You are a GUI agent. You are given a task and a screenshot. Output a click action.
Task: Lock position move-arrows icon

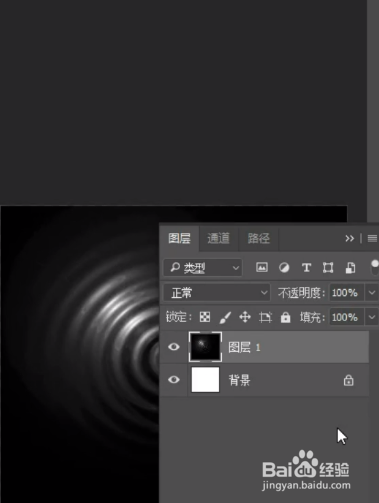pyautogui.click(x=245, y=317)
